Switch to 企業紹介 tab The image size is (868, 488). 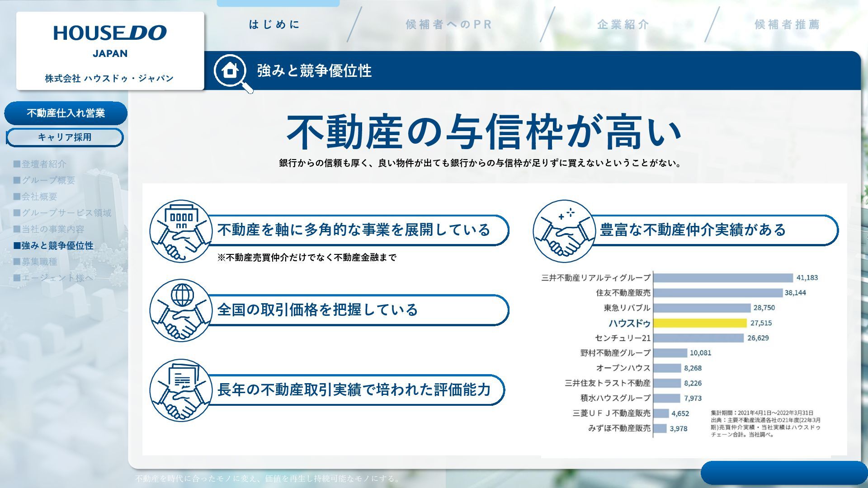[623, 24]
